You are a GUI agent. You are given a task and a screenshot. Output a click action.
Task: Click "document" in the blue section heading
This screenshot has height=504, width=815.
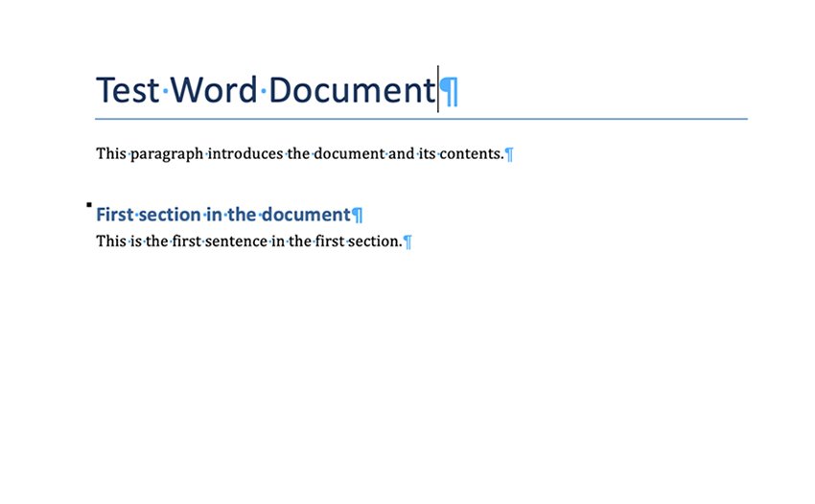click(306, 215)
